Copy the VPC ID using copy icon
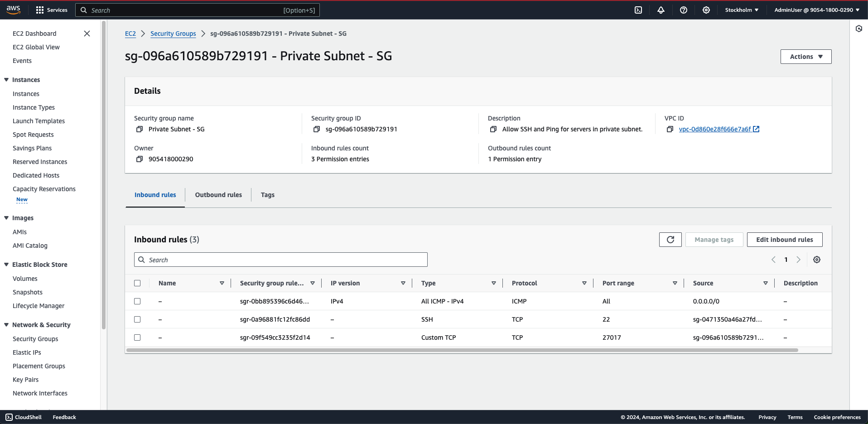868x424 pixels. click(x=670, y=129)
